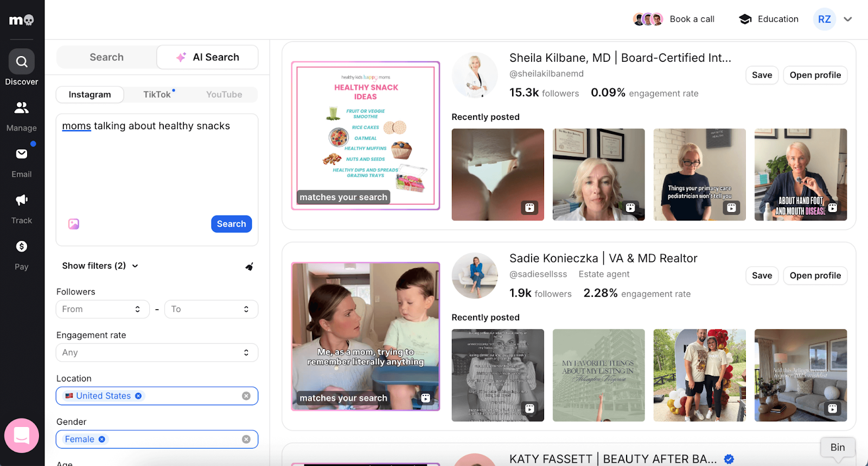Viewport: 868px width, 466px height.
Task: Open the Education link
Action: tap(778, 19)
